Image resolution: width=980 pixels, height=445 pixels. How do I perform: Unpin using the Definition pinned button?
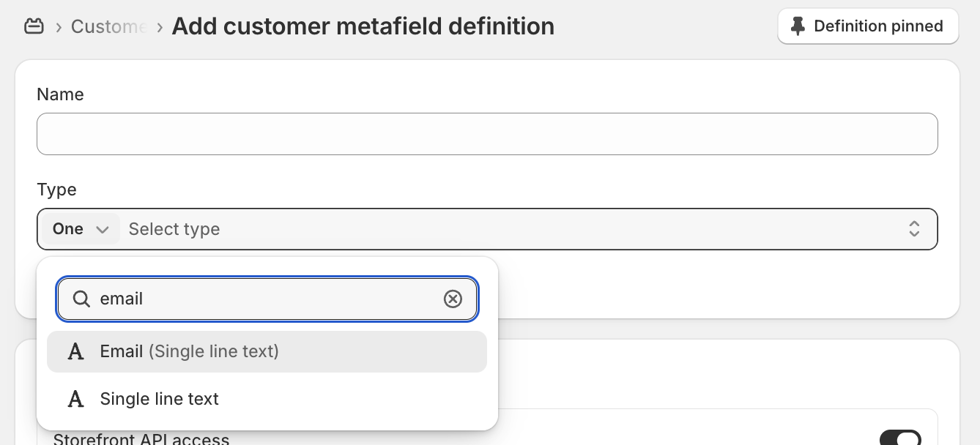coord(868,26)
